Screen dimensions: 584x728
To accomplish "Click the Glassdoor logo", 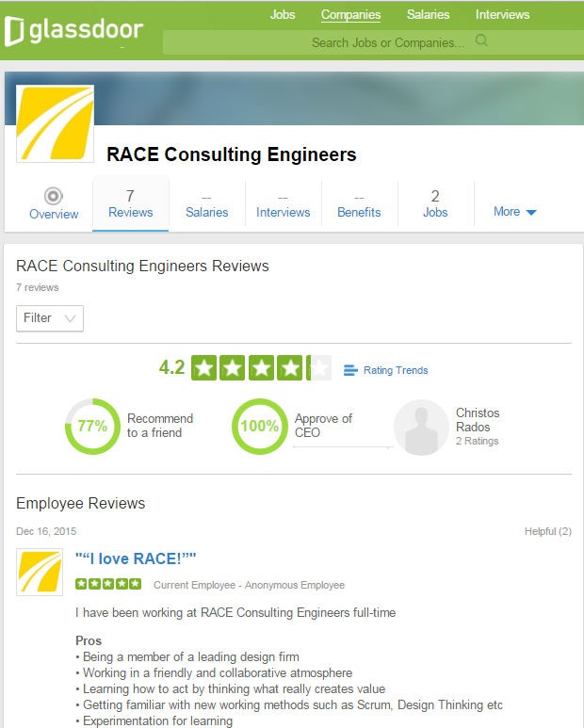I will (x=73, y=31).
